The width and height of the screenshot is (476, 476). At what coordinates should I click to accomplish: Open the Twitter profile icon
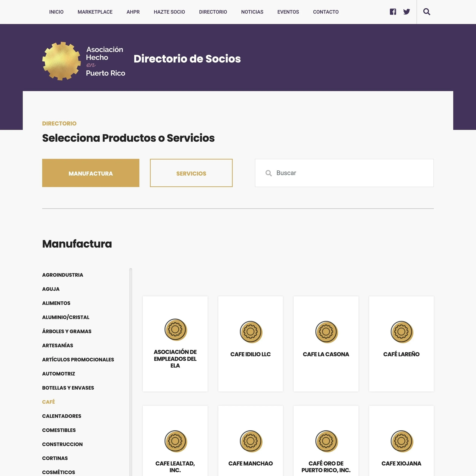(x=407, y=12)
